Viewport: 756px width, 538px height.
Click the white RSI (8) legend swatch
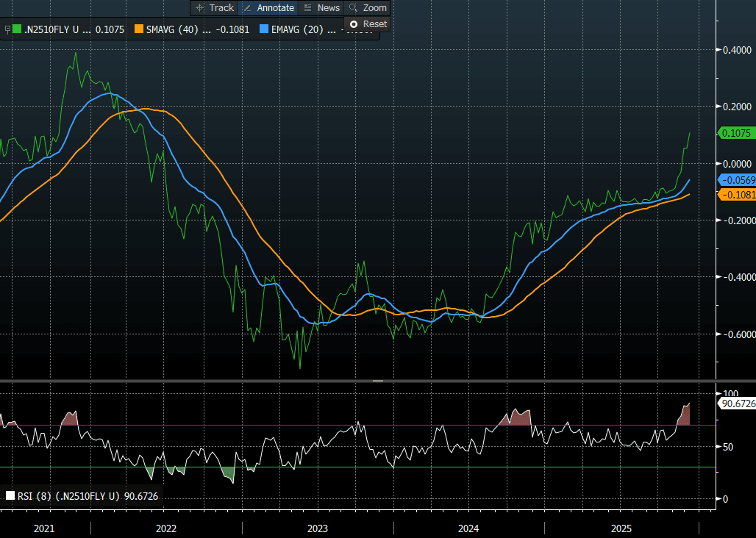coord(10,496)
